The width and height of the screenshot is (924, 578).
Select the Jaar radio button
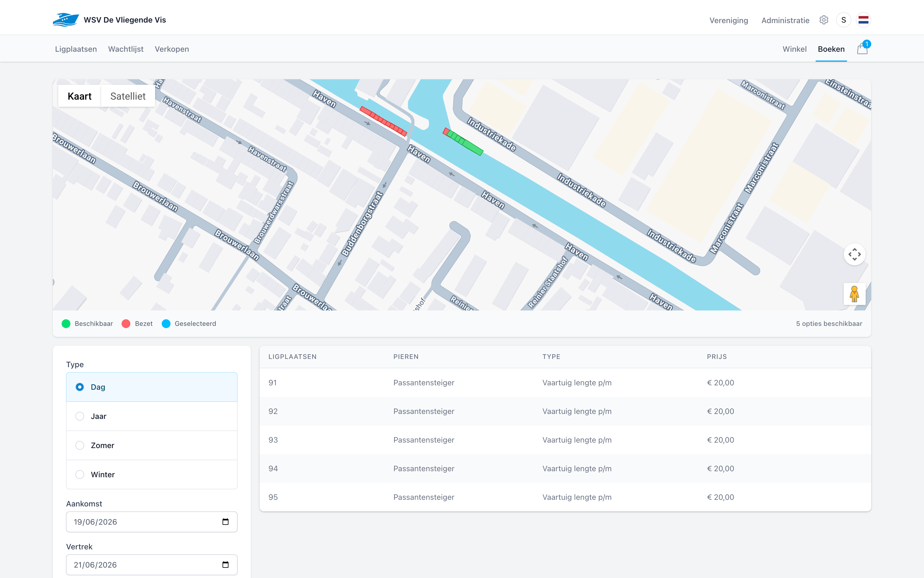80,416
